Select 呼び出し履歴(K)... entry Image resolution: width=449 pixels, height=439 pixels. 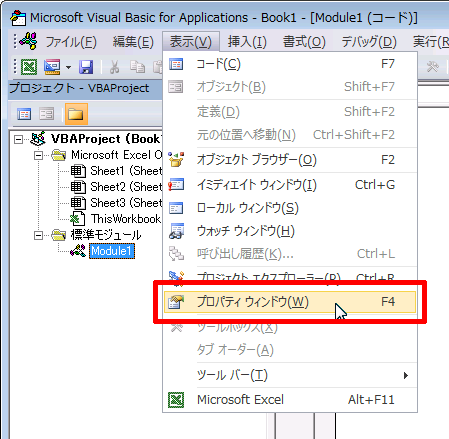(x=290, y=254)
